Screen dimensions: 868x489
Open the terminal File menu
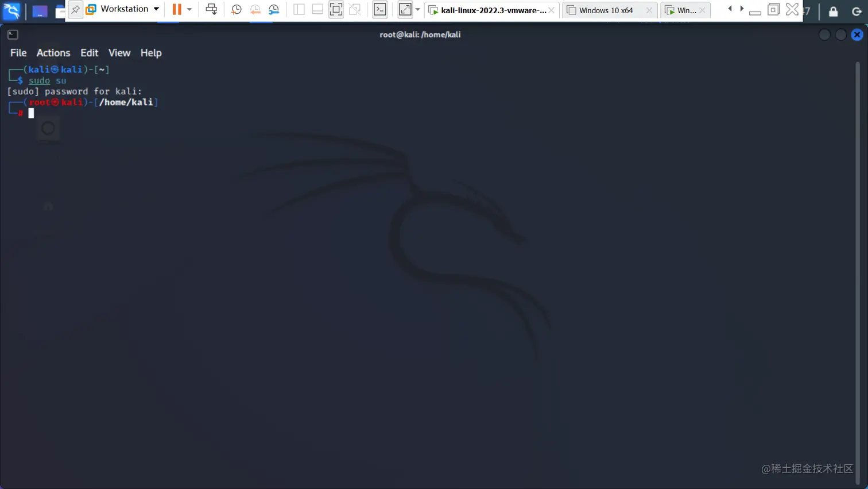pyautogui.click(x=18, y=53)
